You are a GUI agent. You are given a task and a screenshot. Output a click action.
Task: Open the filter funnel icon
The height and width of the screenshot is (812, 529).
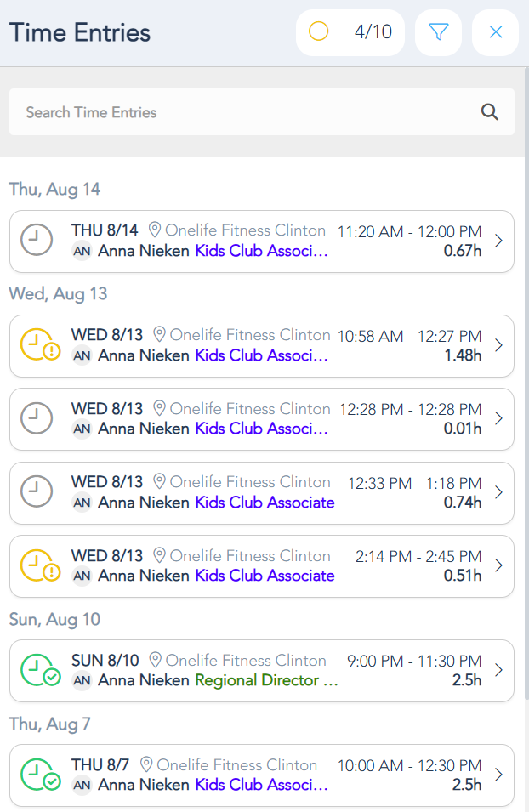(438, 32)
